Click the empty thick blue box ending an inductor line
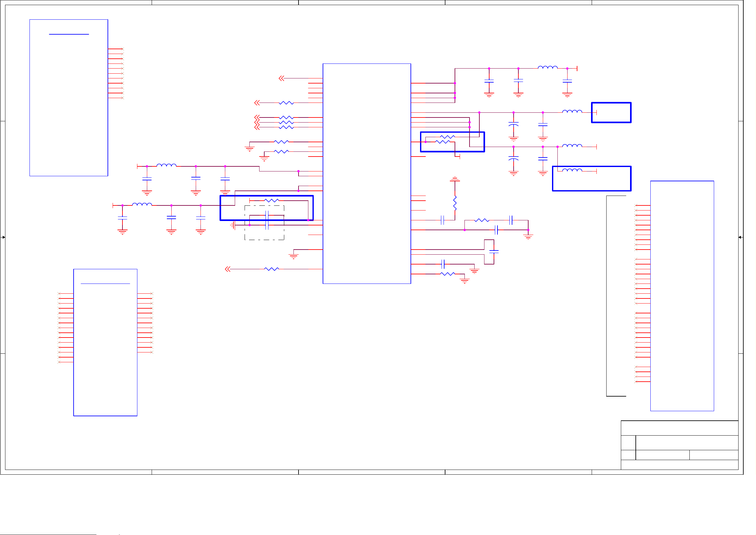The width and height of the screenshot is (756, 535). pos(611,112)
